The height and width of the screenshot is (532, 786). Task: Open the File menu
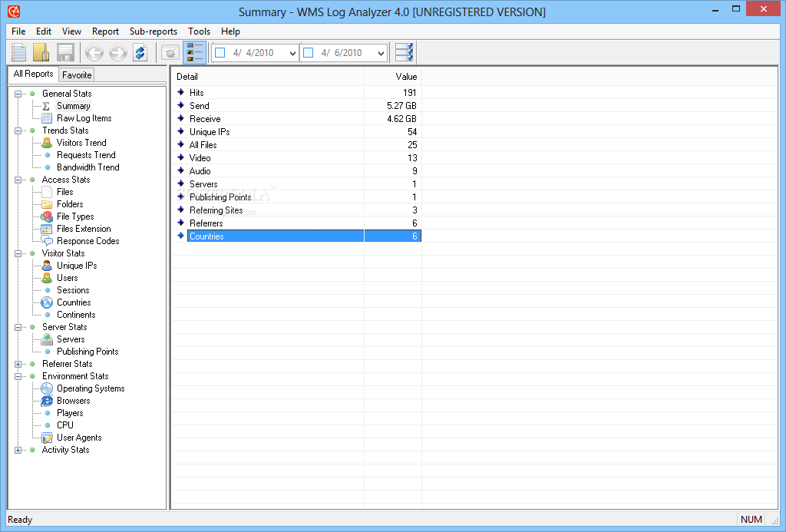point(18,31)
